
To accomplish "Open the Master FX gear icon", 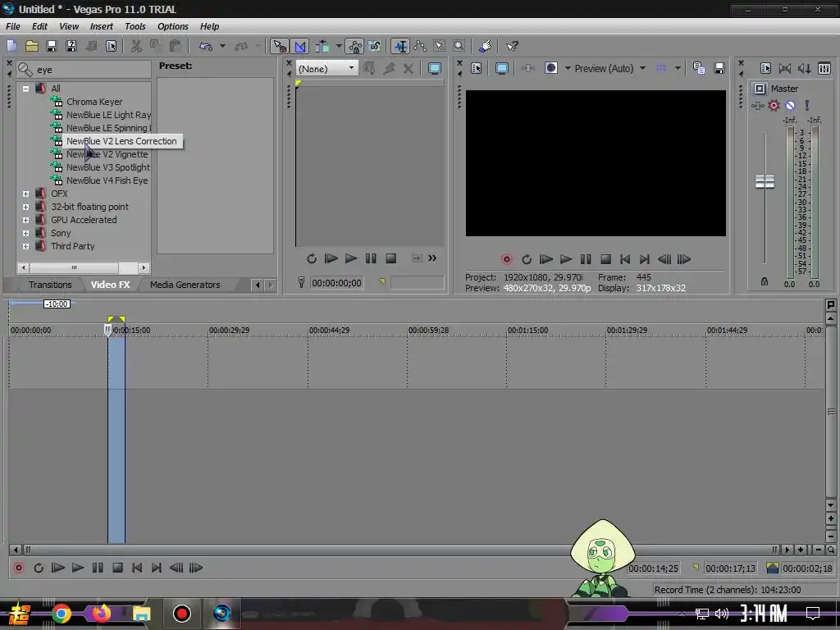I will (774, 106).
